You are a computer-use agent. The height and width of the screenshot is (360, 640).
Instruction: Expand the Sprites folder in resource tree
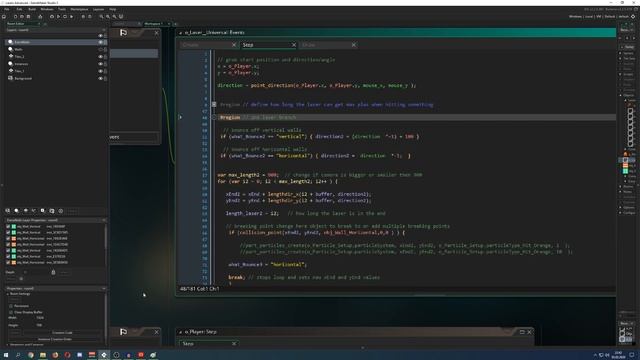pos(620,53)
